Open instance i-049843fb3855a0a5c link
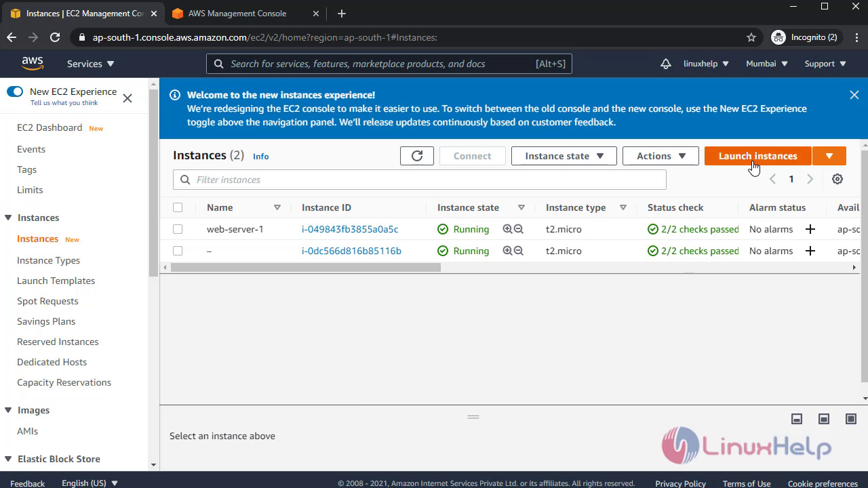The height and width of the screenshot is (488, 868). (x=350, y=229)
